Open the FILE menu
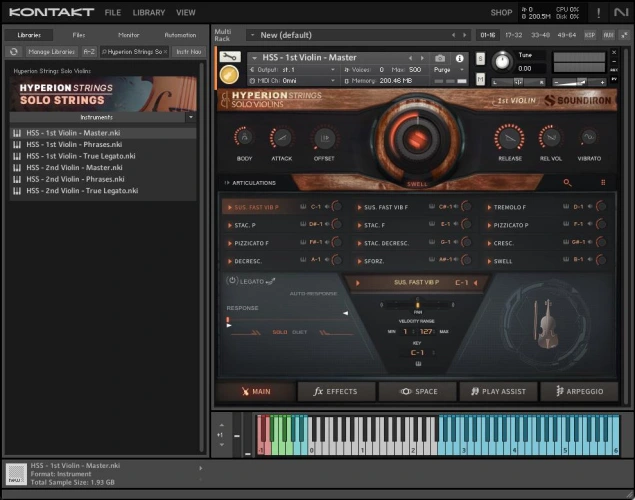The width and height of the screenshot is (635, 500). point(113,13)
